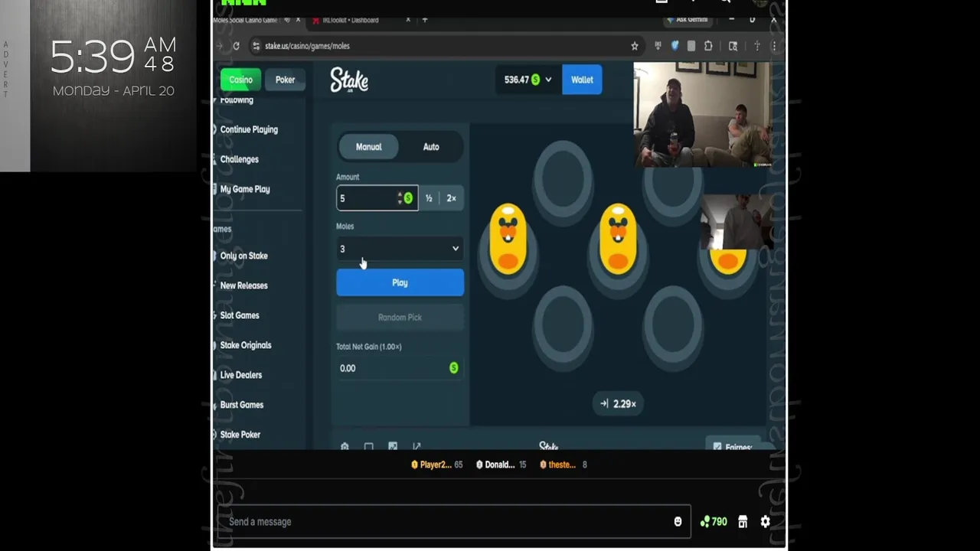
Task: Open Burst Games category
Action: pos(242,405)
